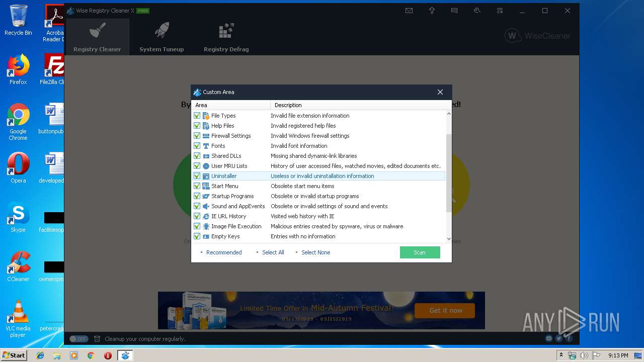Click the Shared DLLs row icon

206,156
